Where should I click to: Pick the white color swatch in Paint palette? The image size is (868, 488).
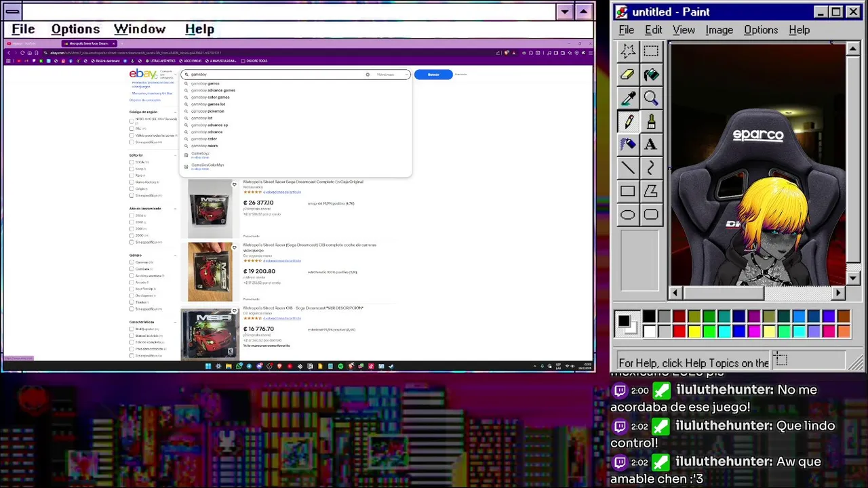click(649, 331)
